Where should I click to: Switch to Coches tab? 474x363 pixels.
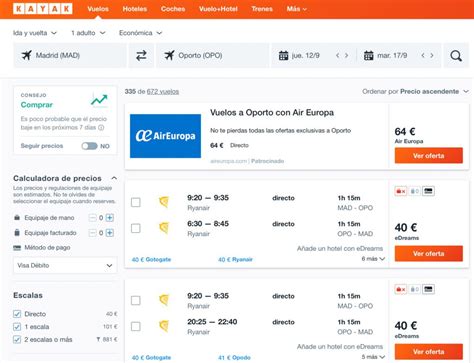173,9
